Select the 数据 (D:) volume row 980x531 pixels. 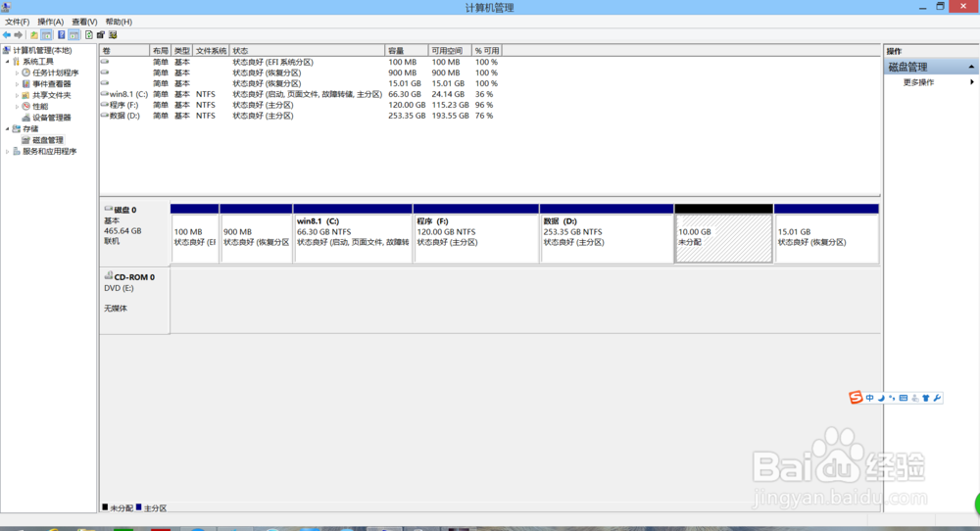pos(300,116)
